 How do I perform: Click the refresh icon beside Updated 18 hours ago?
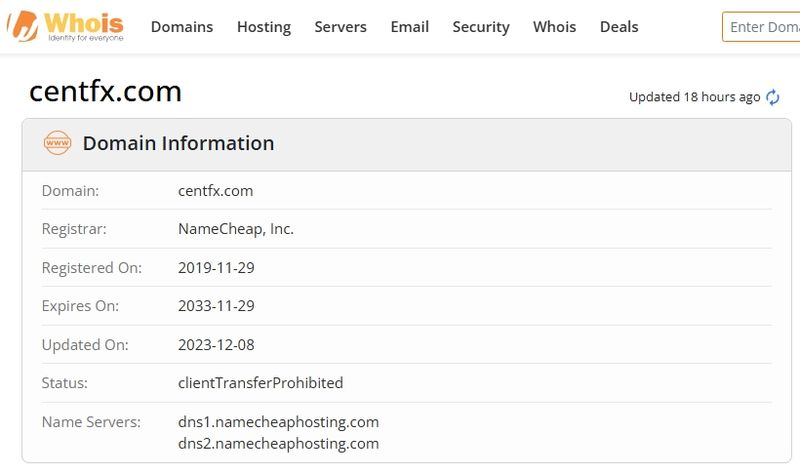pyautogui.click(x=772, y=97)
